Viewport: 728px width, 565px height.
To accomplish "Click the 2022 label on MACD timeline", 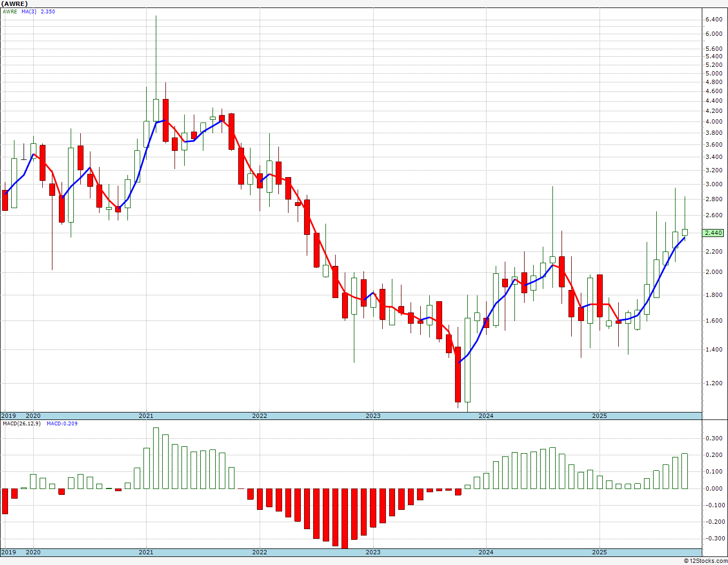I will pos(260,552).
